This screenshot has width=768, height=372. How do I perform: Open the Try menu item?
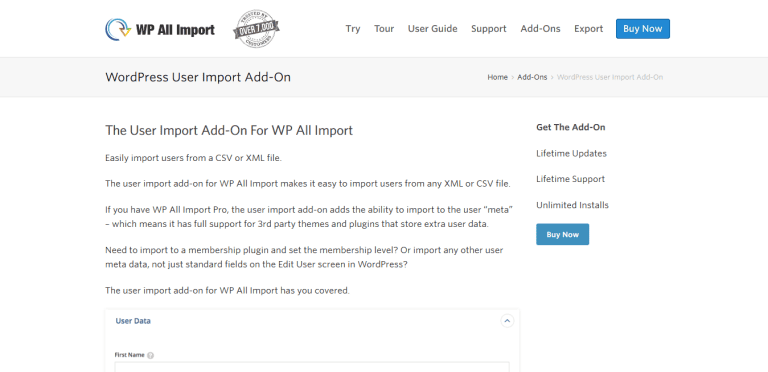353,29
